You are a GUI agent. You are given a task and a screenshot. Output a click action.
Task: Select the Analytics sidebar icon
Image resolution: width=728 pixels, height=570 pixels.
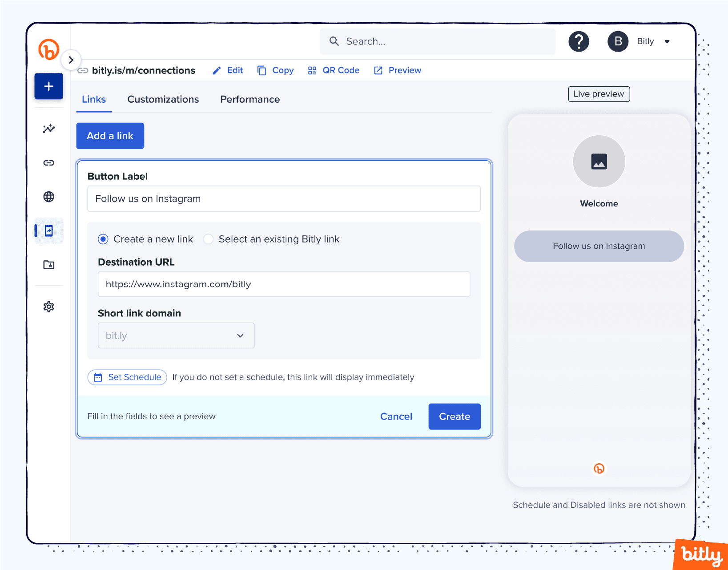click(48, 129)
